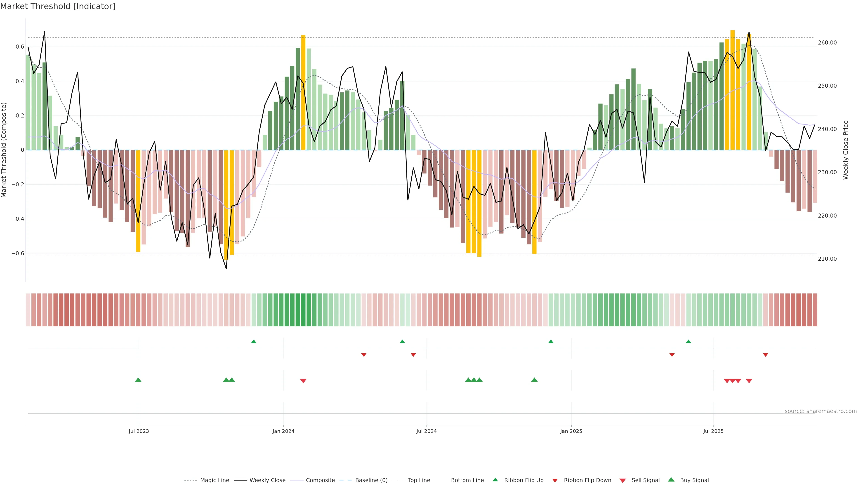Click the ribbon flip up marker before Jan 2025
The width and height of the screenshot is (868, 488).
pos(551,342)
